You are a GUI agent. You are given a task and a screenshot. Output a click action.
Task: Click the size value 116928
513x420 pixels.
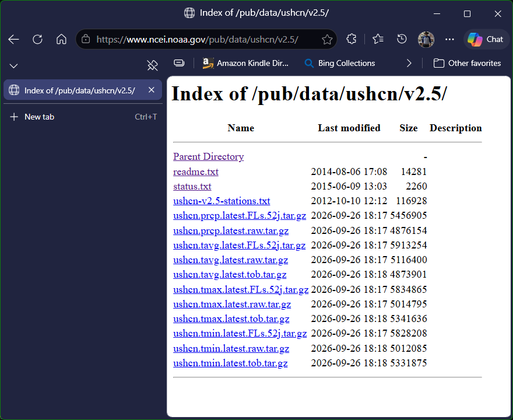(411, 201)
